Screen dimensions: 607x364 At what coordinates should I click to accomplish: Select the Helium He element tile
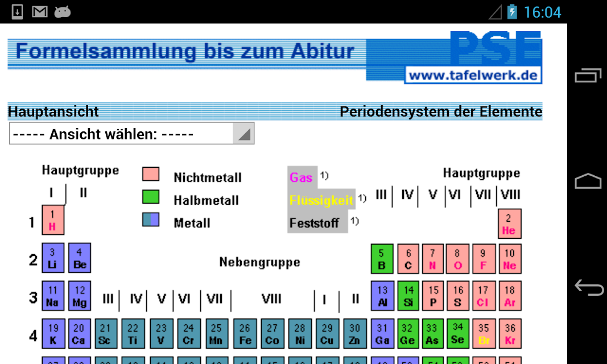pyautogui.click(x=510, y=224)
